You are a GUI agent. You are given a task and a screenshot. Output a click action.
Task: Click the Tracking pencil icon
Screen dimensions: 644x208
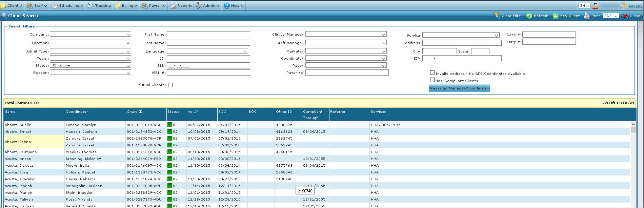click(x=90, y=6)
